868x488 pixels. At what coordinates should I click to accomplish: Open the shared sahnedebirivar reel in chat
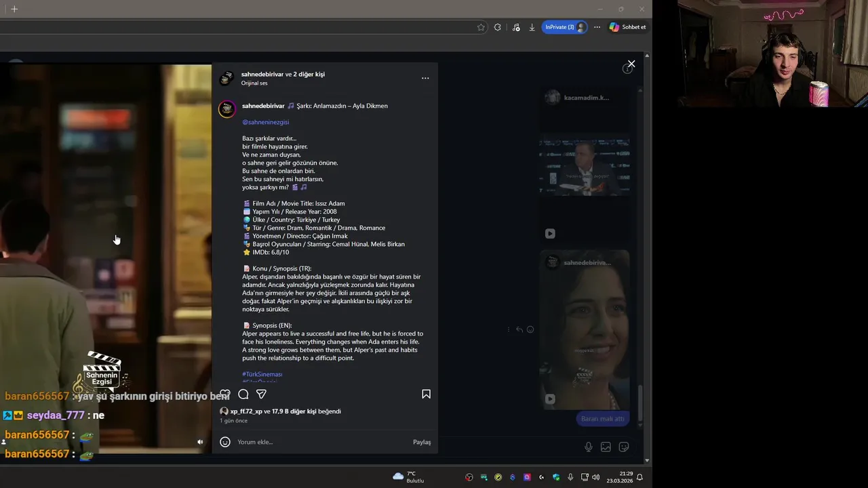coord(585,329)
